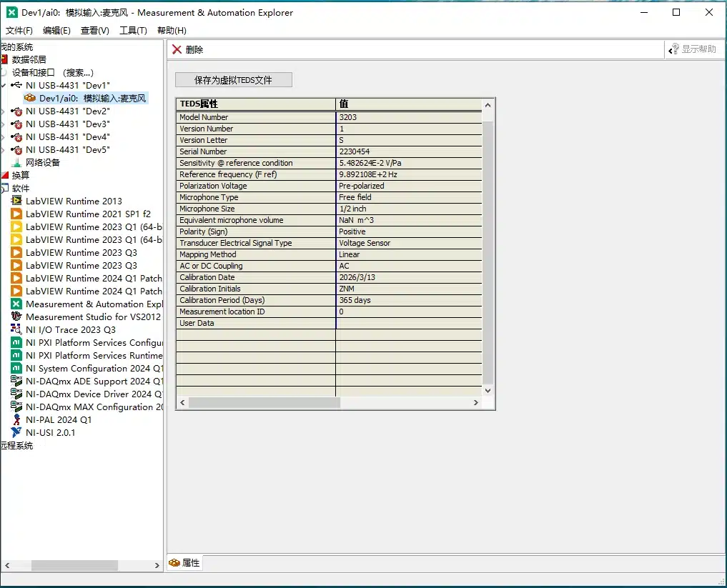Viewport: 727px width, 588px height.
Task: Click the NI PXI Platform Services Configuration icon
Action: point(16,343)
